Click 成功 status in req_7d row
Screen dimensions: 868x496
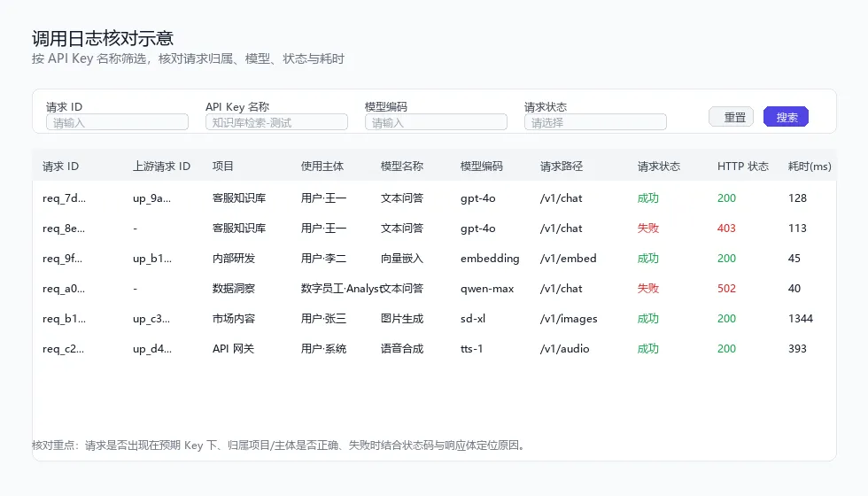[x=648, y=198]
